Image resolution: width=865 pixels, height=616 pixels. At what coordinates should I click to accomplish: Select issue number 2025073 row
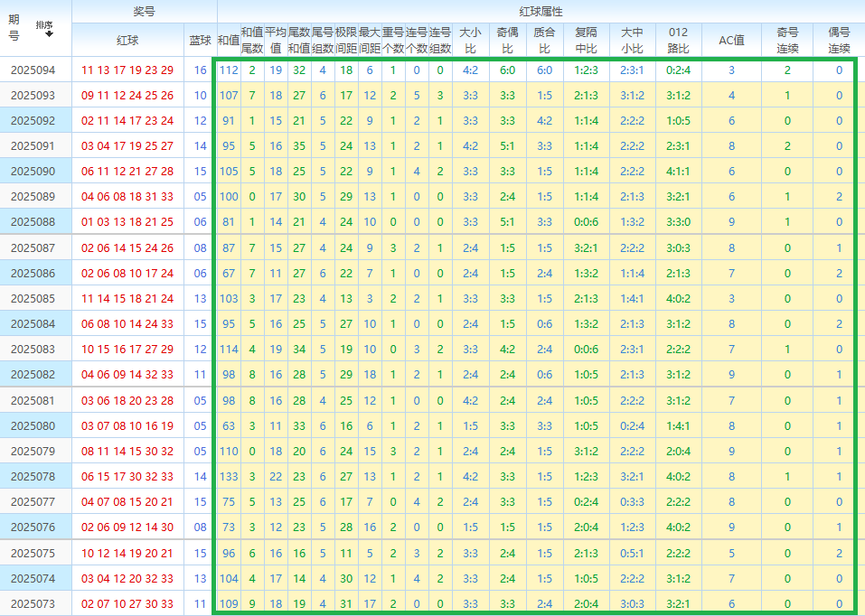click(33, 603)
